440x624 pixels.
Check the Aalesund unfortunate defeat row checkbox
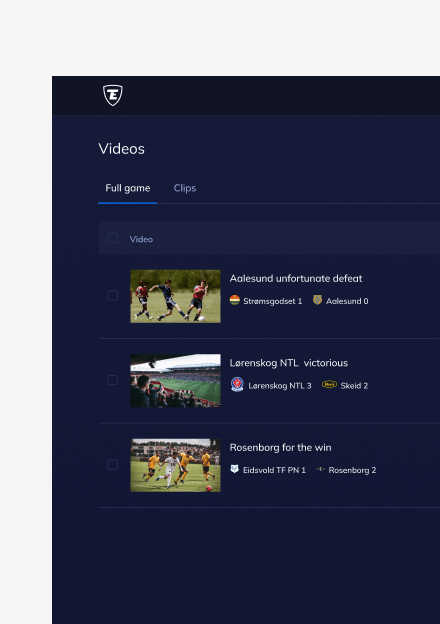pyautogui.click(x=113, y=296)
